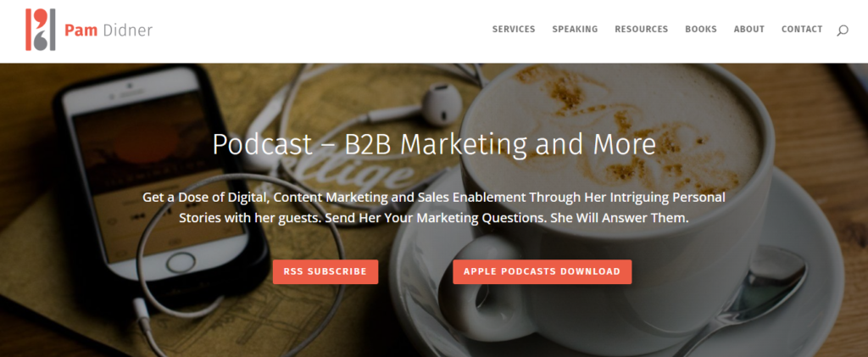868x357 pixels.
Task: Open the Services menu item
Action: pos(514,30)
